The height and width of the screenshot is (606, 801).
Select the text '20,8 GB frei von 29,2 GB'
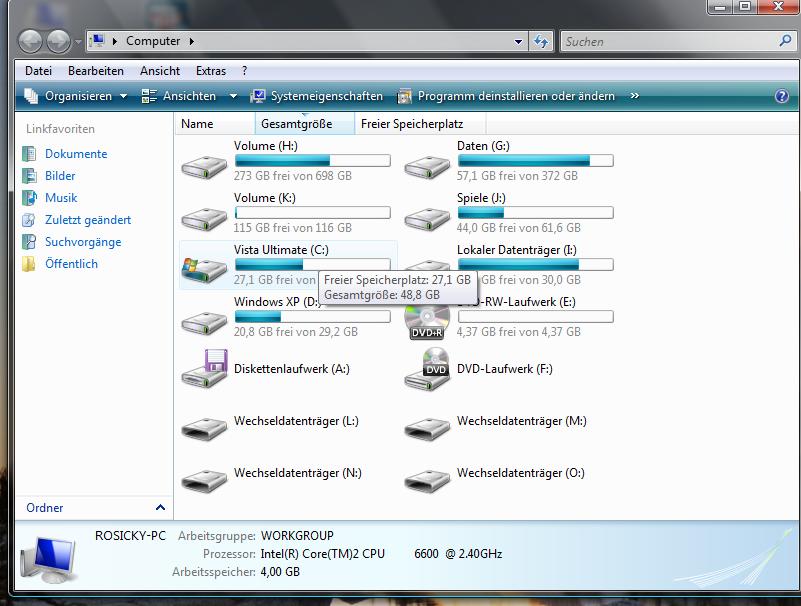pos(296,332)
